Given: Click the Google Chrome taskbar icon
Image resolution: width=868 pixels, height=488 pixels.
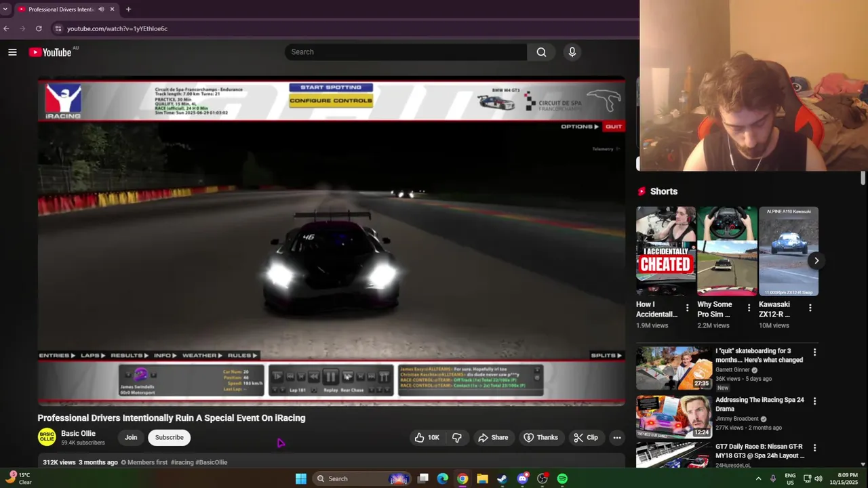Looking at the screenshot, I should tap(462, 479).
